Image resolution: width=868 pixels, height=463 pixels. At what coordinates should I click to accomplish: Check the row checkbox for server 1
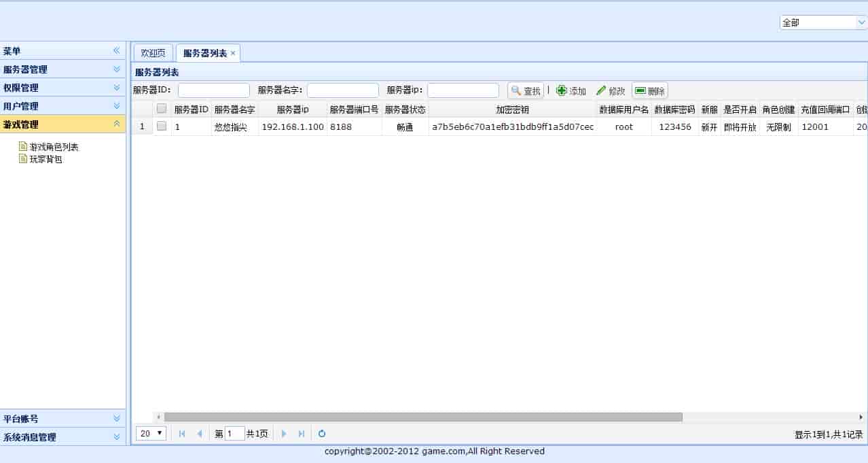coord(162,126)
